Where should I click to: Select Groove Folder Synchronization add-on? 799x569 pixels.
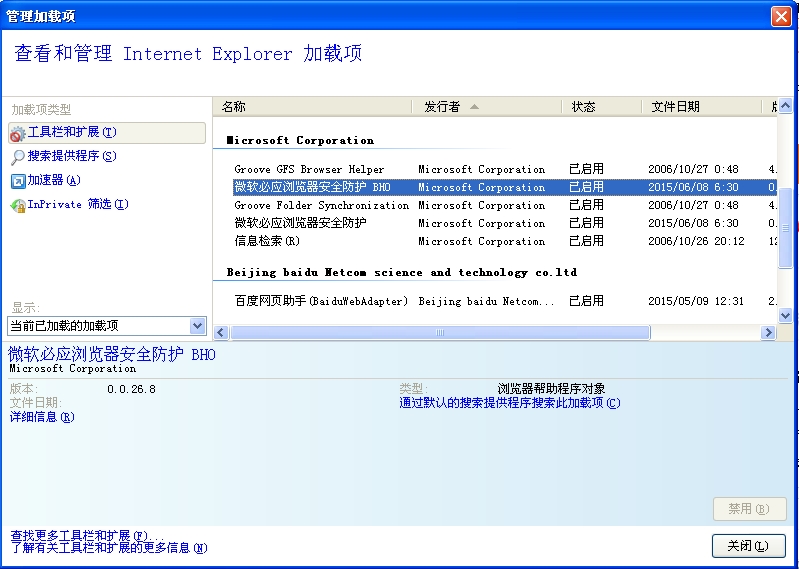pos(321,206)
